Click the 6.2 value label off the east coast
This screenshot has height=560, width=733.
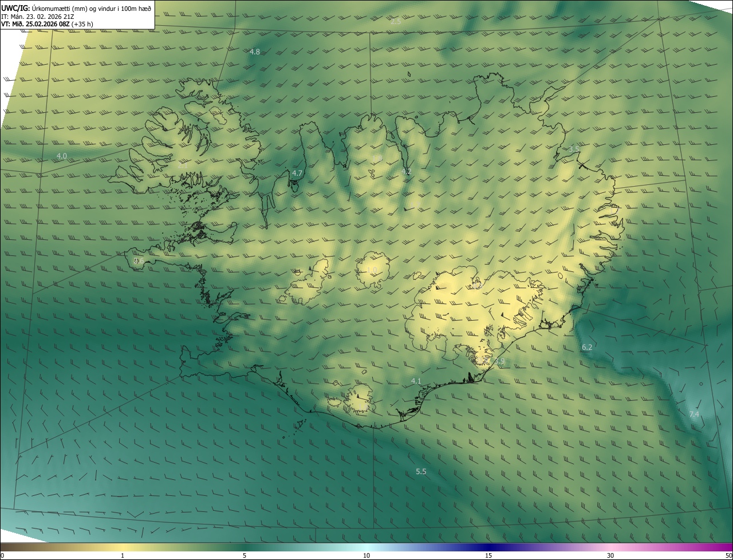coord(587,348)
